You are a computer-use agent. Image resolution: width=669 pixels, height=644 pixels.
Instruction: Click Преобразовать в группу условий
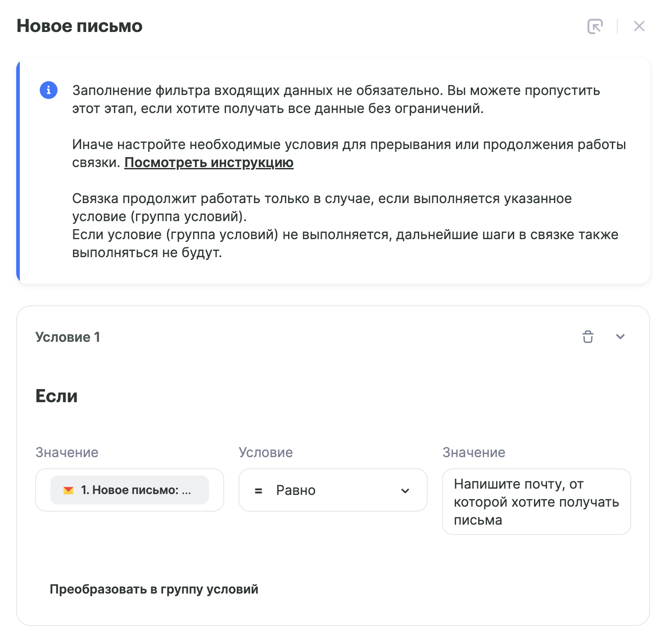(x=154, y=589)
